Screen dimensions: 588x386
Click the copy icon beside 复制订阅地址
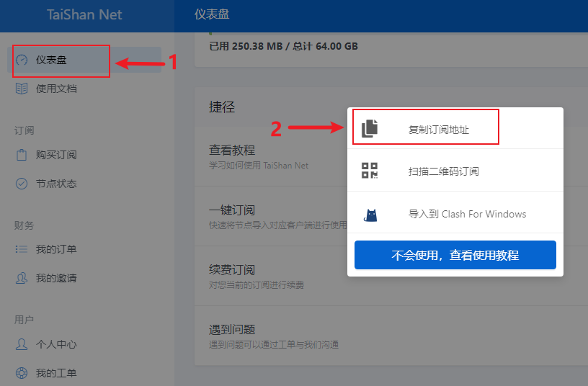370,128
